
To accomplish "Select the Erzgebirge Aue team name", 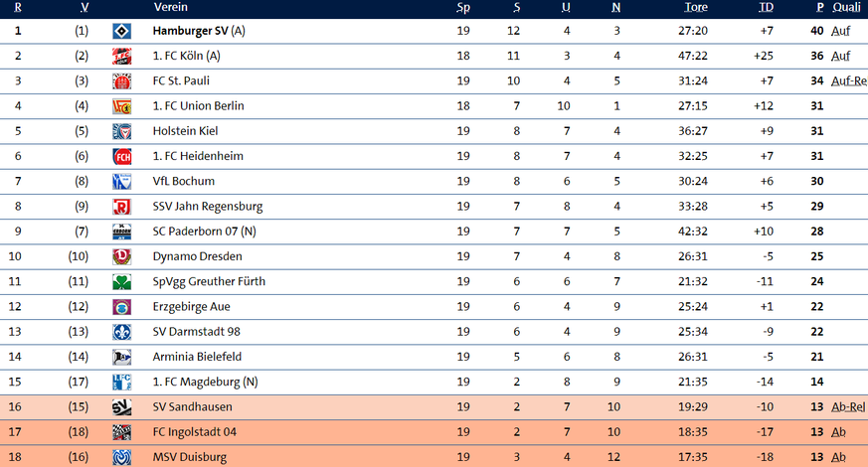I will point(192,307).
